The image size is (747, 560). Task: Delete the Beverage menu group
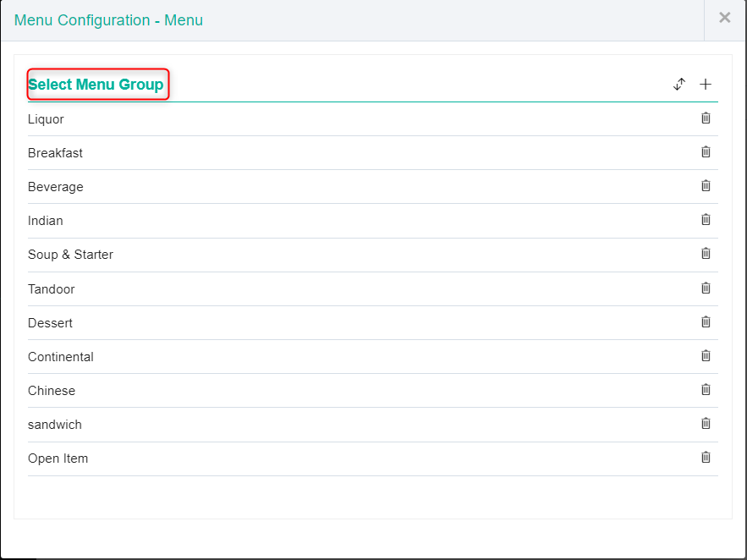tap(706, 185)
